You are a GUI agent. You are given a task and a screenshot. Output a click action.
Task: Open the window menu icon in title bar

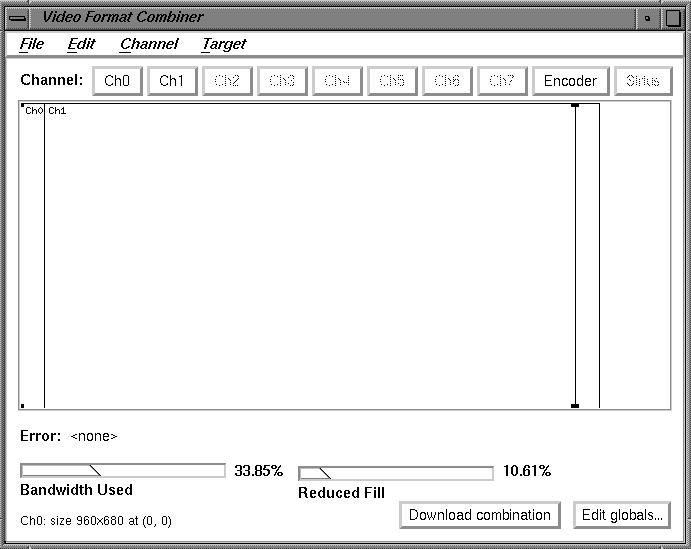coord(18,18)
